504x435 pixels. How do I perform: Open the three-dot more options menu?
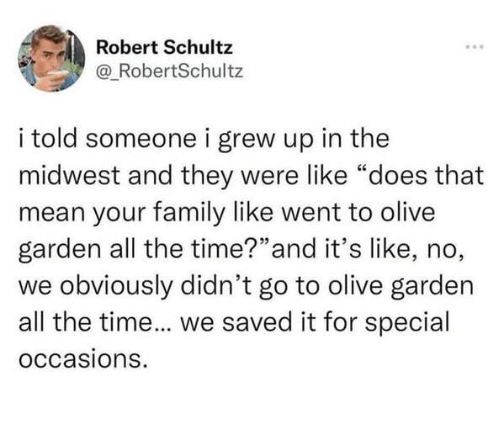pyautogui.click(x=475, y=47)
